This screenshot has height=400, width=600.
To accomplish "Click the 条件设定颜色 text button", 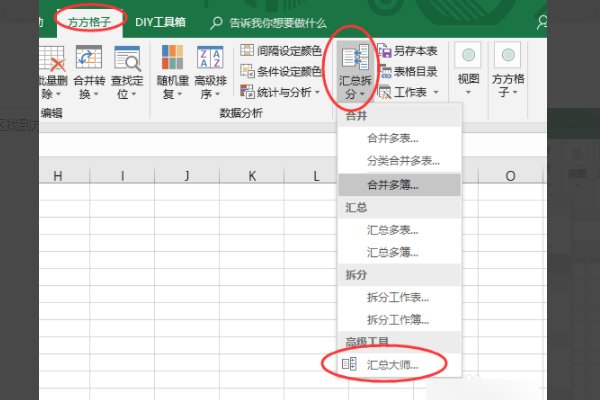I will pyautogui.click(x=289, y=71).
